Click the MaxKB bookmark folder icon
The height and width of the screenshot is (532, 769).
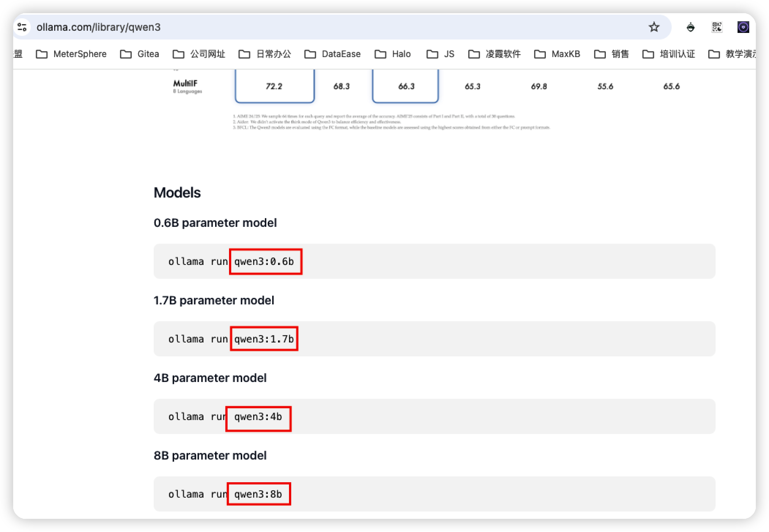coord(540,54)
